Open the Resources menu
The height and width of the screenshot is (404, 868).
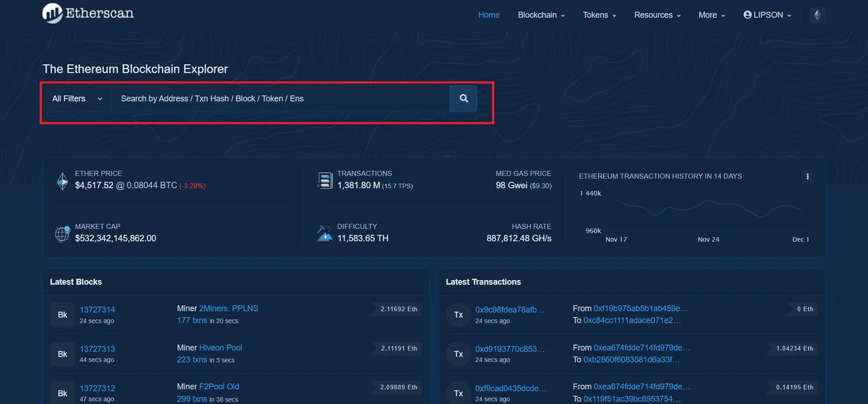657,15
